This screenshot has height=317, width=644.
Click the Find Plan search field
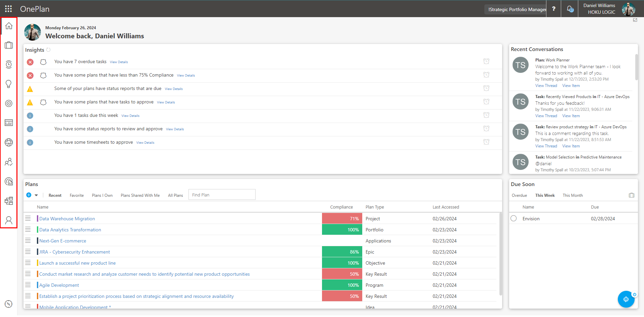tap(222, 194)
